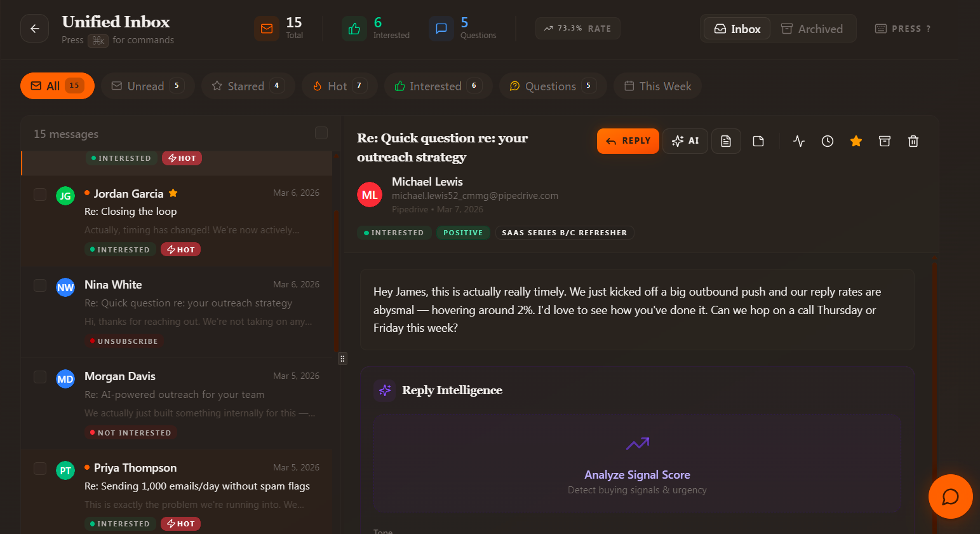Screen dimensions: 980x534
Task: Filter by Questions messages
Action: coord(553,86)
